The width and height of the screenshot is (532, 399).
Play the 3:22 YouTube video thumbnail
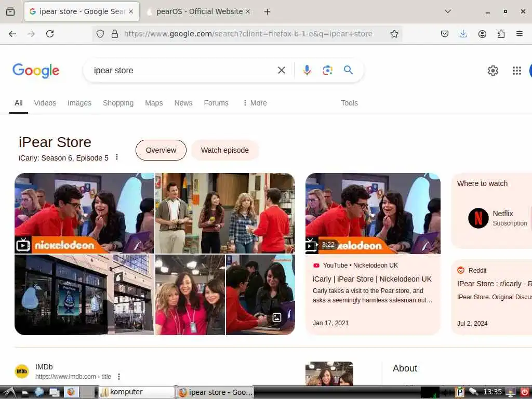tap(373, 214)
